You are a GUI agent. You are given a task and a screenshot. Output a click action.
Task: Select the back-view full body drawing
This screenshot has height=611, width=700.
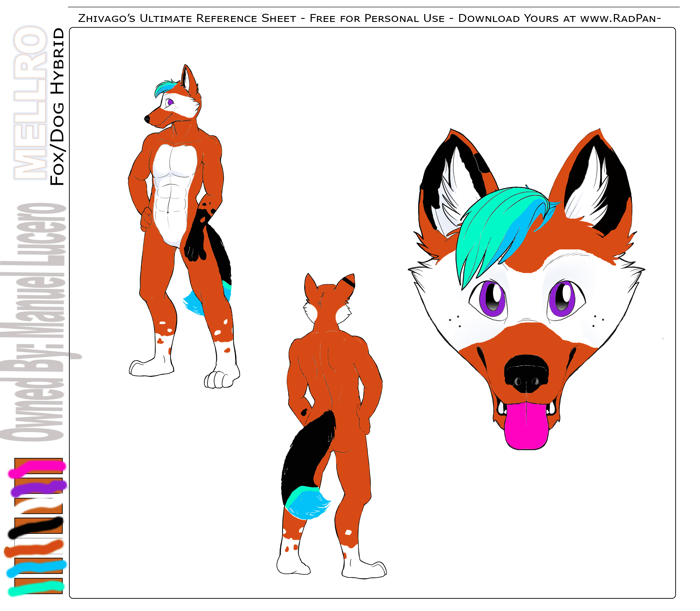pyautogui.click(x=331, y=426)
